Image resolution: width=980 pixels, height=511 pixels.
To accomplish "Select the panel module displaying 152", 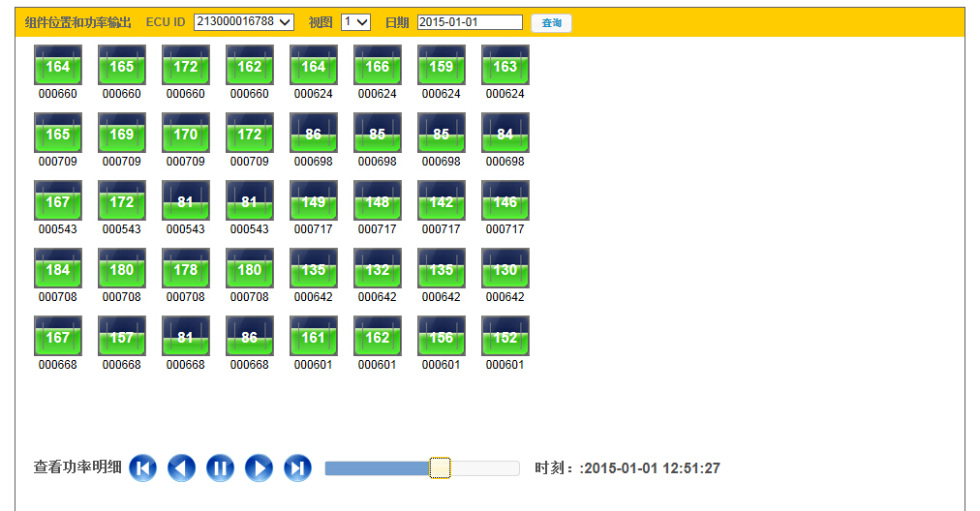I will point(505,337).
